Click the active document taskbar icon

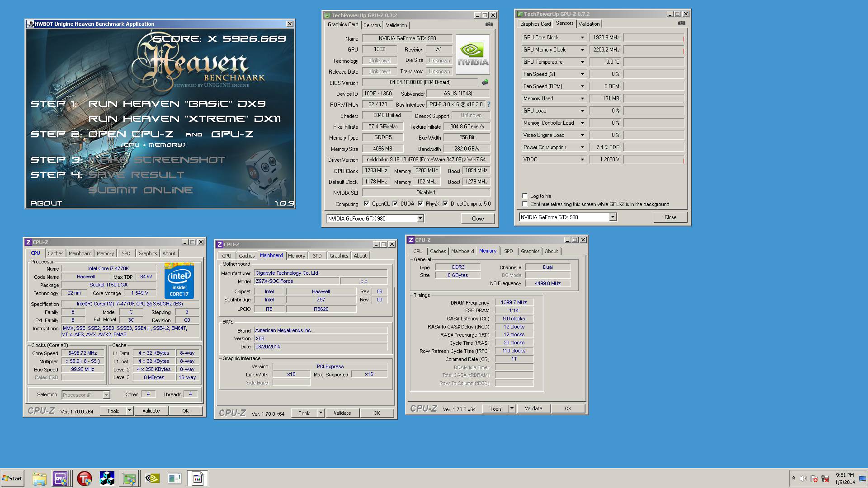pyautogui.click(x=197, y=479)
